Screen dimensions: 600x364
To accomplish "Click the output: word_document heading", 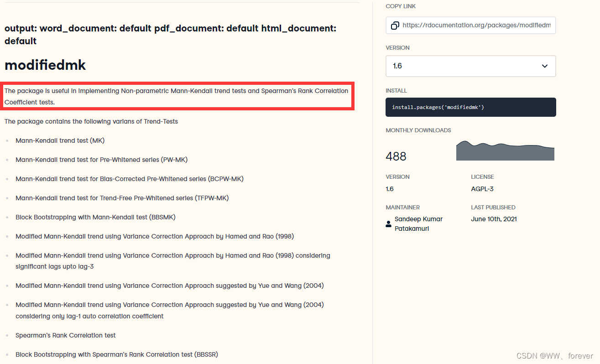I will 170,35.
